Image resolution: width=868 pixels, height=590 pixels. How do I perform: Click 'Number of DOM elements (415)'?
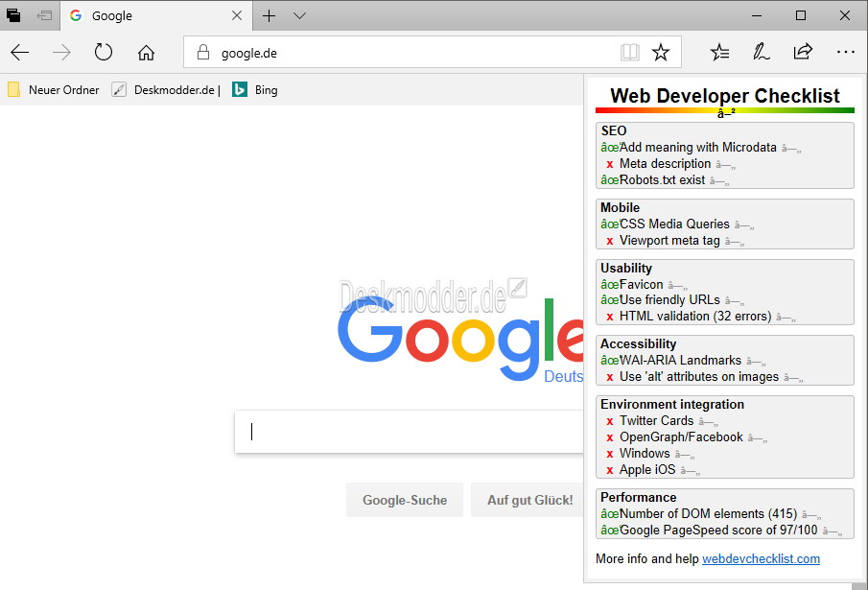pyautogui.click(x=708, y=514)
